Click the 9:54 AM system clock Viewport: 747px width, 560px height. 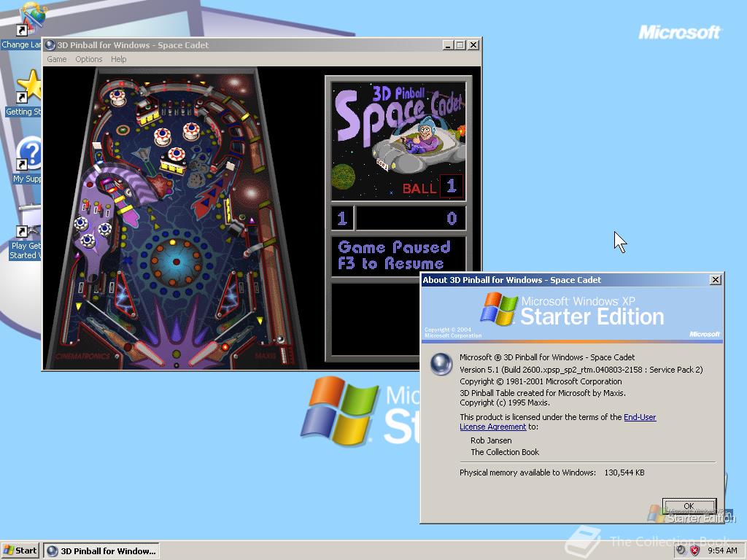point(722,551)
